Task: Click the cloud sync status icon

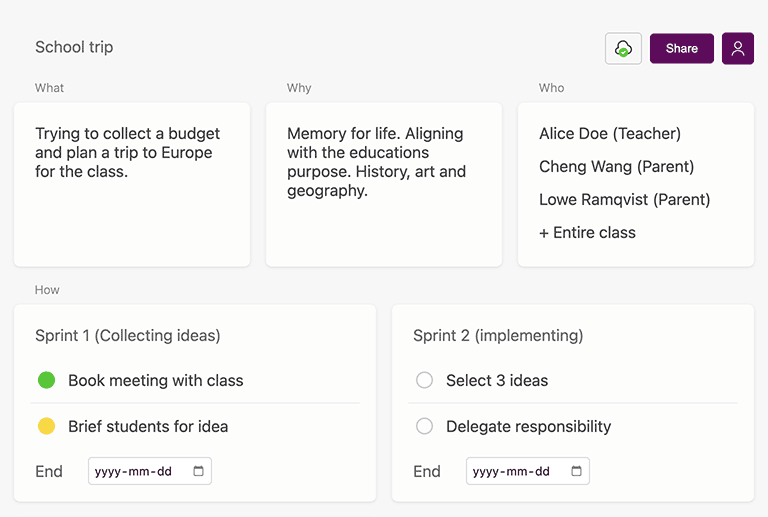Action: (x=623, y=48)
